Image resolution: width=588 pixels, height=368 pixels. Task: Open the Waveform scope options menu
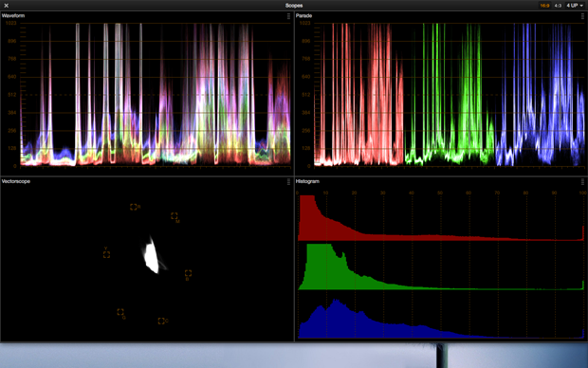pos(288,16)
